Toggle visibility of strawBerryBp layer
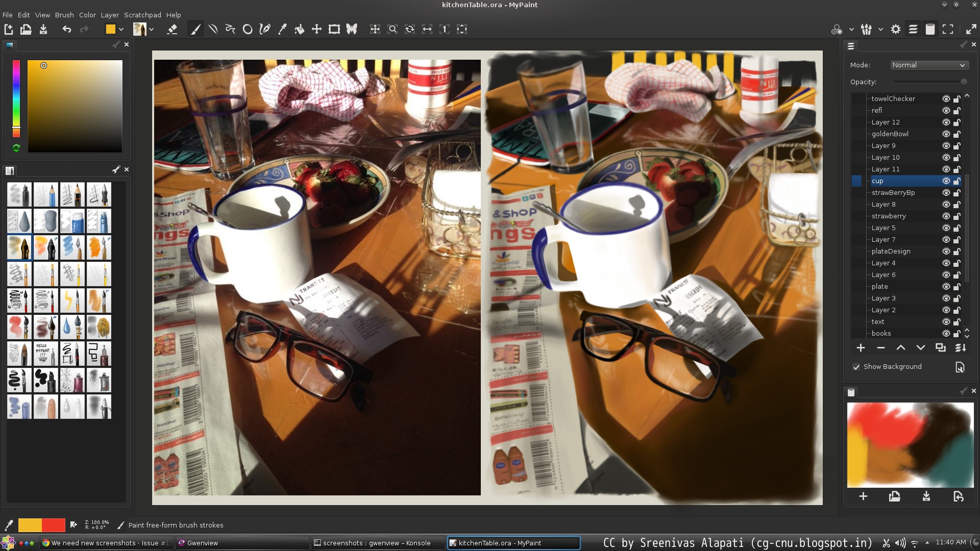980x551 pixels. click(946, 192)
